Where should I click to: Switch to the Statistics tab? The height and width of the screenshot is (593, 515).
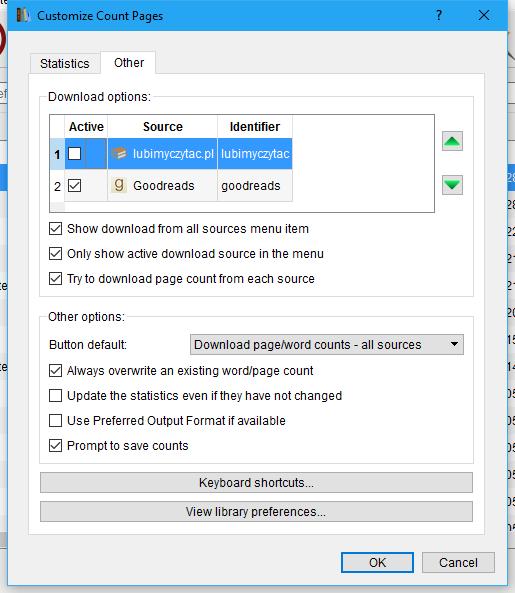[65, 64]
